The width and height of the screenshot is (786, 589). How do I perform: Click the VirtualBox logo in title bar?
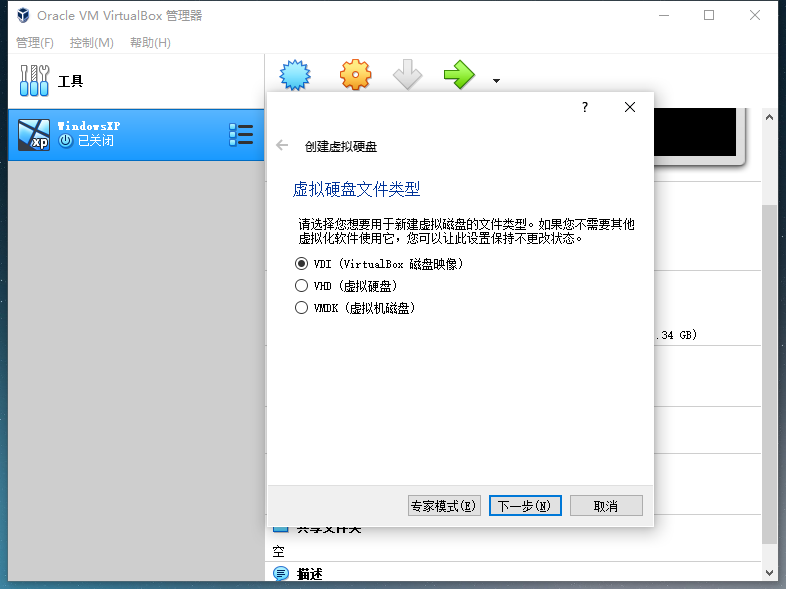pyautogui.click(x=23, y=16)
